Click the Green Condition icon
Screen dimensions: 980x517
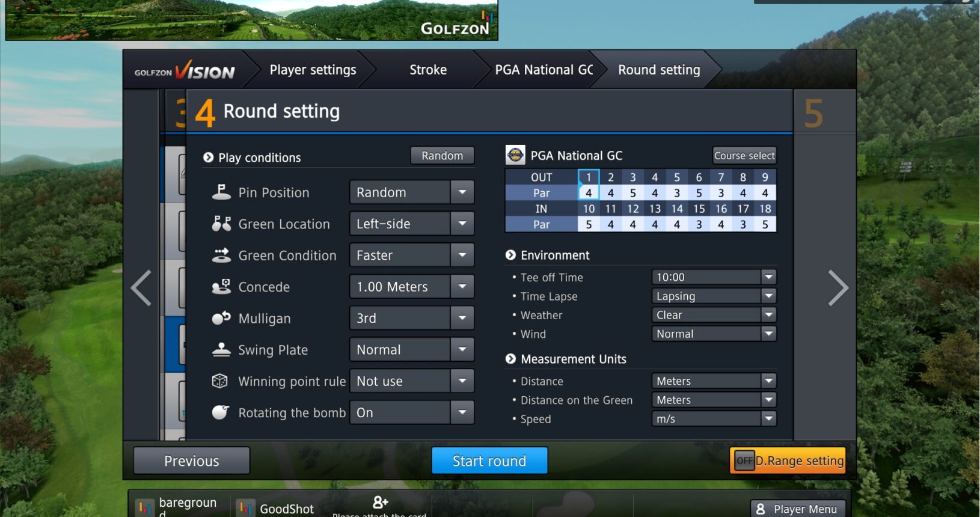221,255
